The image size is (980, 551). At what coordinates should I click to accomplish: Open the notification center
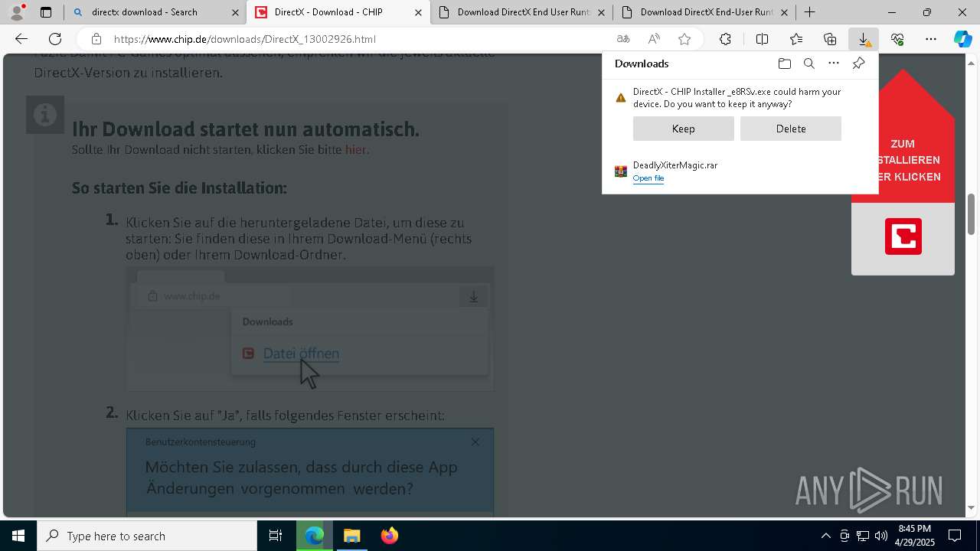click(x=955, y=536)
